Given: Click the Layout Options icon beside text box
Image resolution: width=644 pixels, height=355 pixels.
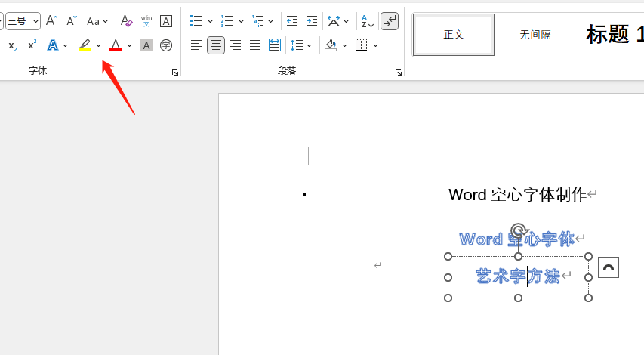Looking at the screenshot, I should click(609, 267).
